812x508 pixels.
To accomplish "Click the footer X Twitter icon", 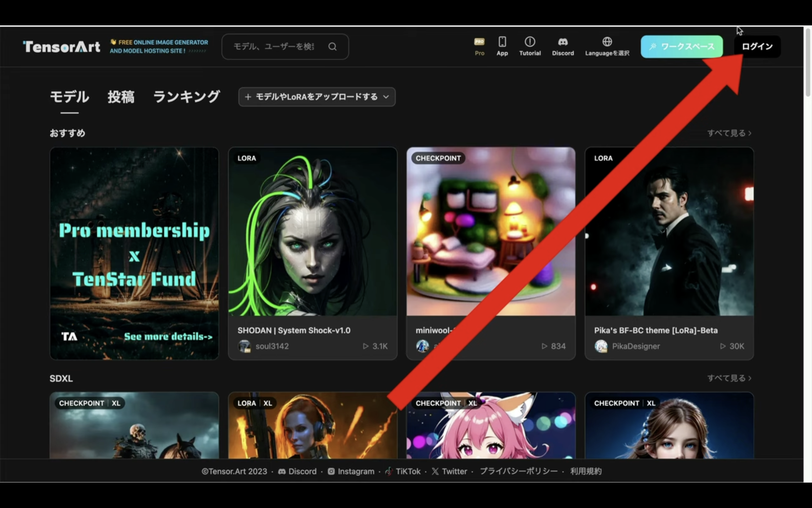I will coord(435,471).
